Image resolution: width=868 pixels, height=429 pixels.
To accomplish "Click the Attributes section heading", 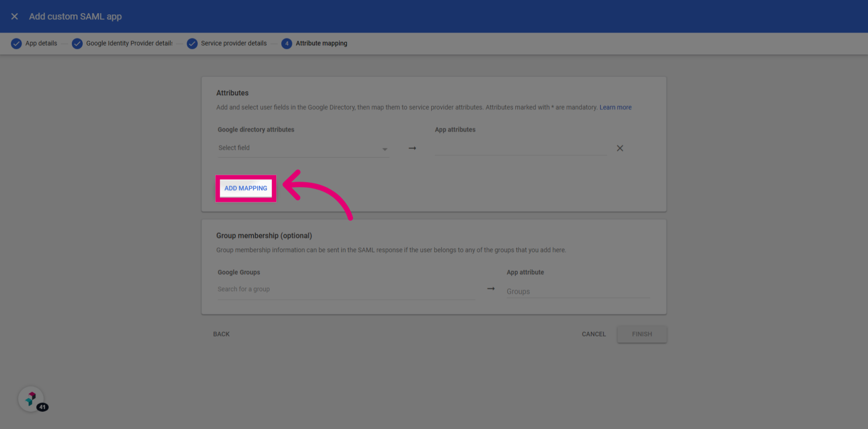I will (232, 93).
